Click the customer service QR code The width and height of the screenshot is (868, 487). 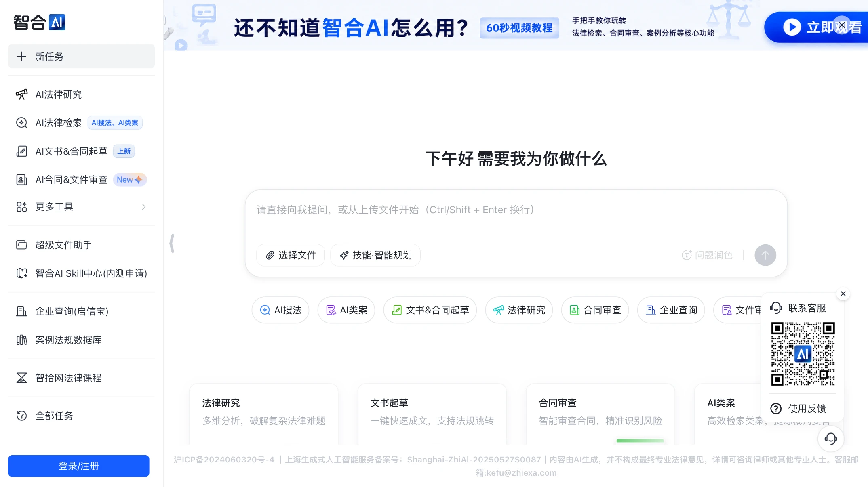tap(803, 354)
